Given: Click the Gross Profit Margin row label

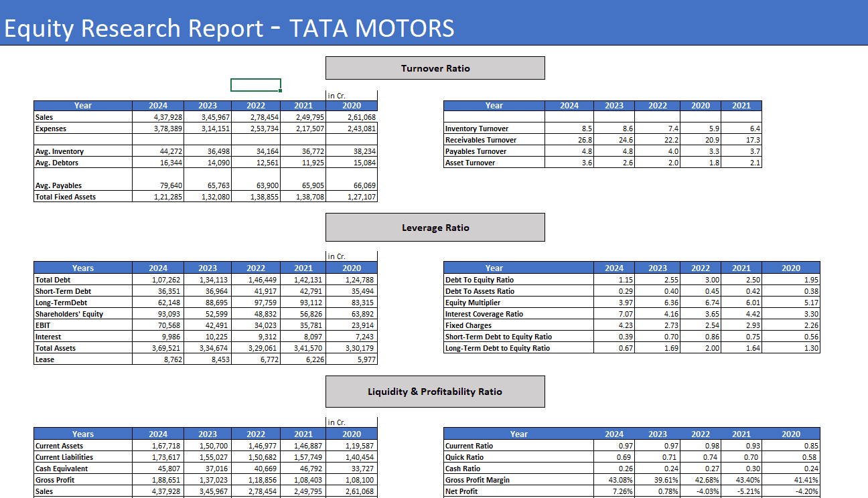Looking at the screenshot, I should (478, 480).
